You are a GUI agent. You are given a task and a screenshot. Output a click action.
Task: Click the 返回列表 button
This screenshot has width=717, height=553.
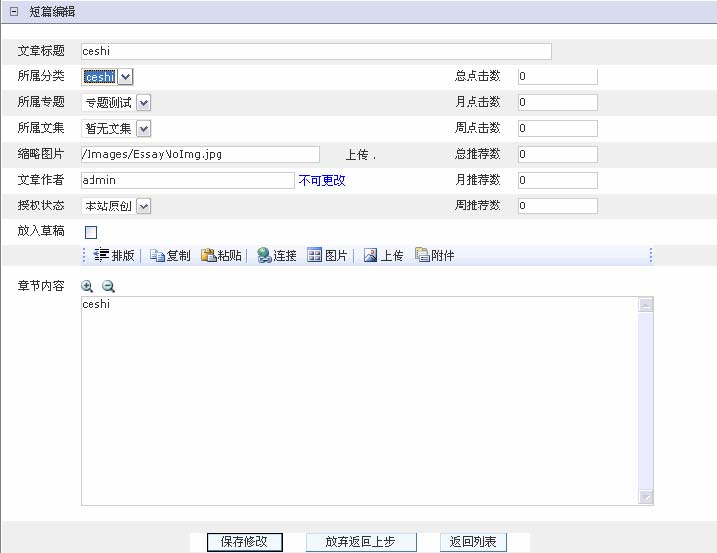pyautogui.click(x=473, y=542)
